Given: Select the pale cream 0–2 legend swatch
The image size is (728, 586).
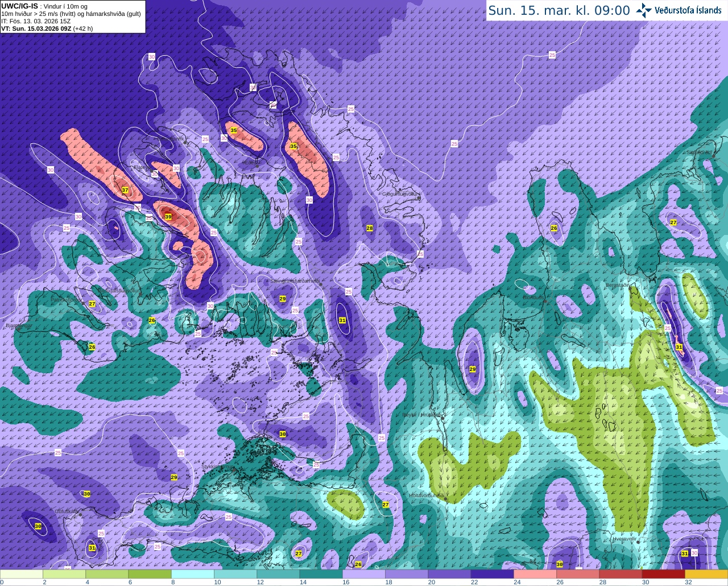Looking at the screenshot, I should click(22, 574).
